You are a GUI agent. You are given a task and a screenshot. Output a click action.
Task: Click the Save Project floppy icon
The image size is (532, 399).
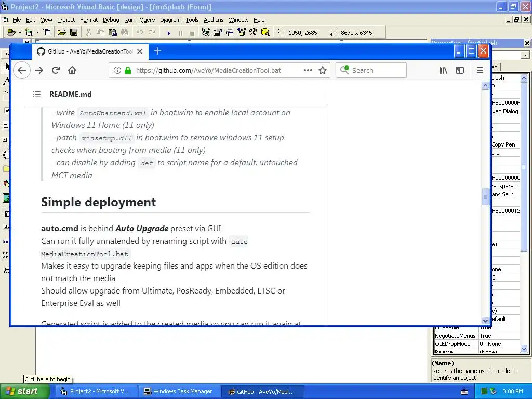click(x=74, y=32)
